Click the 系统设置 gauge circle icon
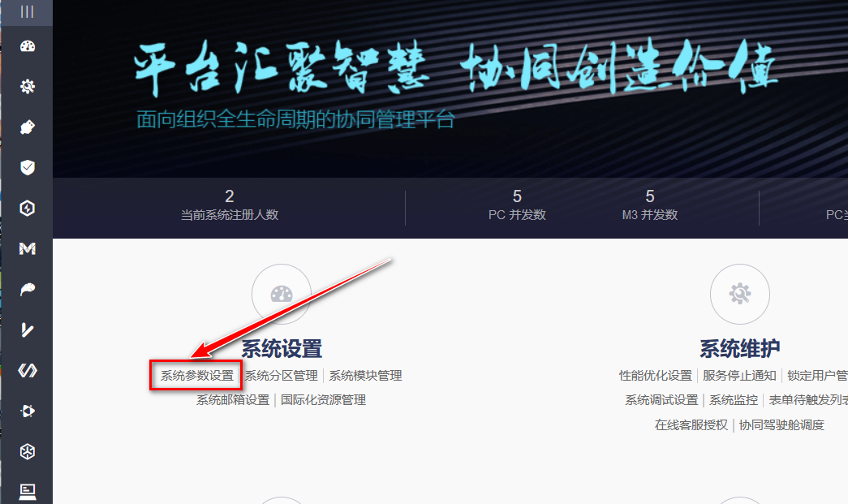Image resolution: width=848 pixels, height=504 pixels. (282, 294)
